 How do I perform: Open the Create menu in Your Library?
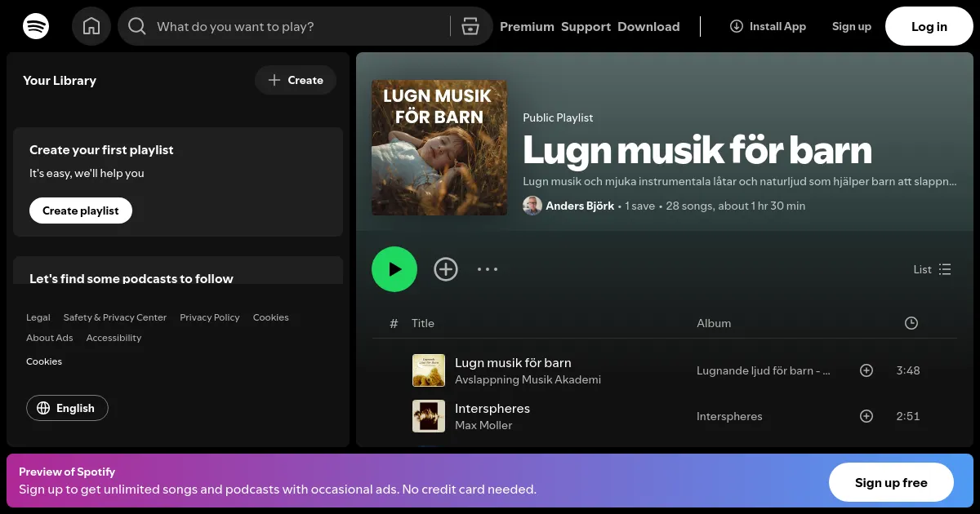(296, 80)
